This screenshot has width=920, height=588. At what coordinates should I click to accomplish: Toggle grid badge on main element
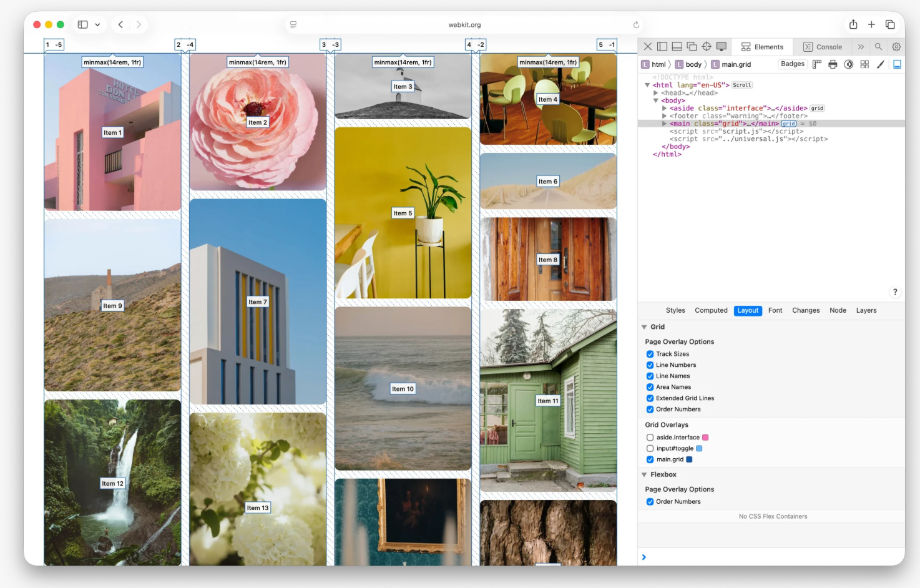click(789, 124)
